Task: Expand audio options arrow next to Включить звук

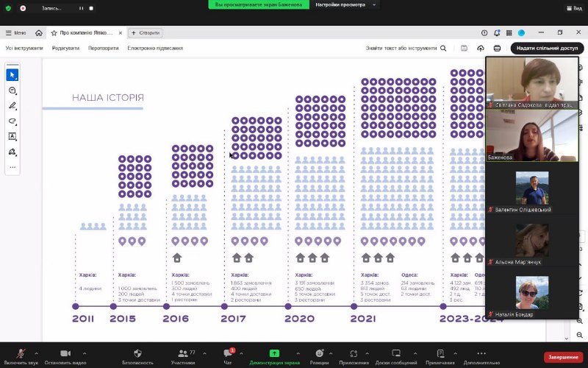Action: point(36,353)
